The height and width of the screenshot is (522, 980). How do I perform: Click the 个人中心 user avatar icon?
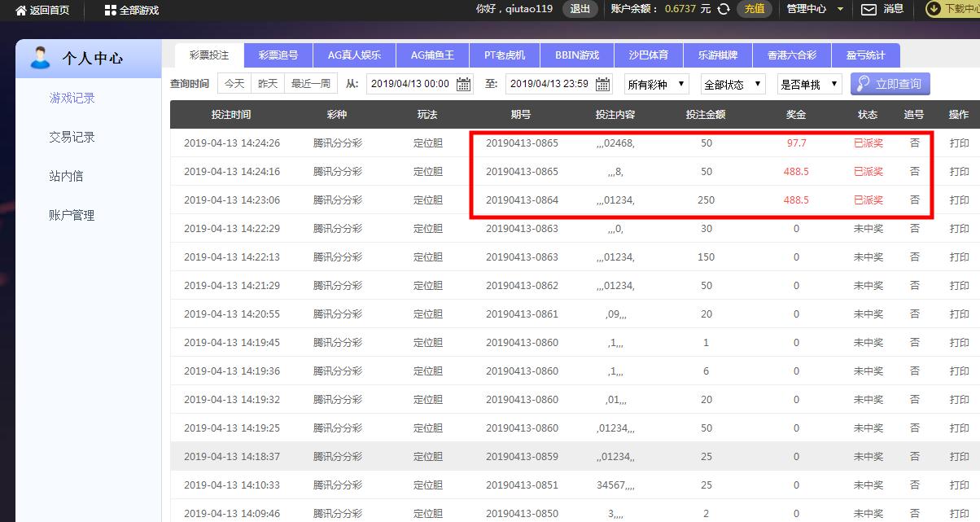(x=39, y=58)
